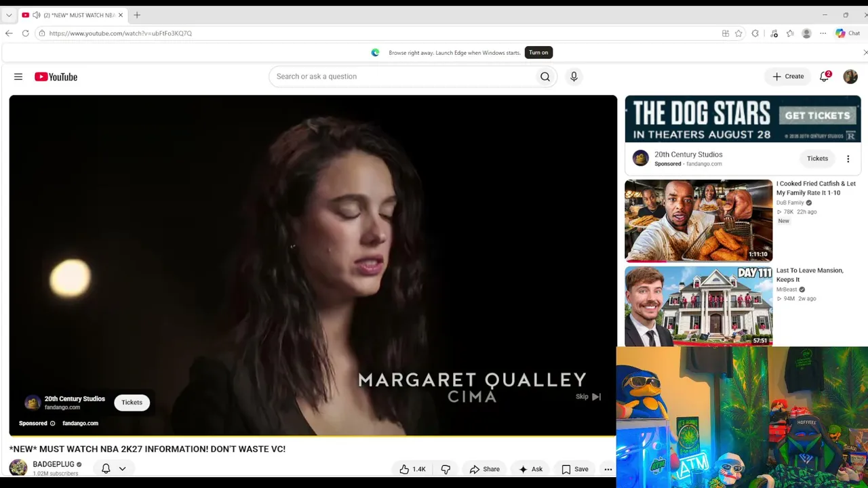Toggle BADGEPLUG channel notification bell
The height and width of the screenshot is (488, 868).
click(106, 468)
